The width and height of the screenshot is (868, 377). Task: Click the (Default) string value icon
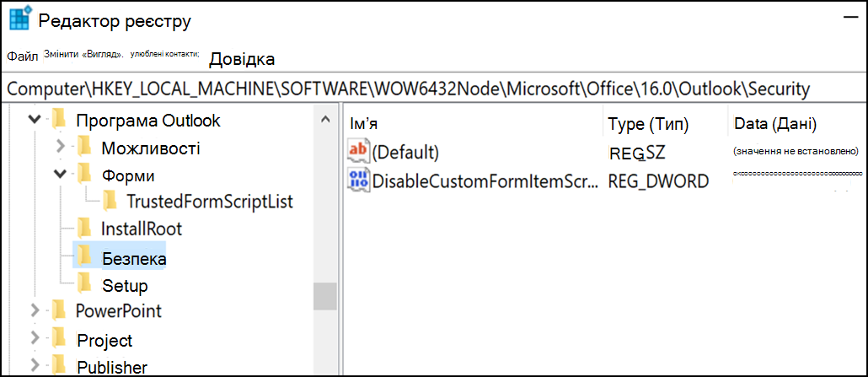pos(357,151)
